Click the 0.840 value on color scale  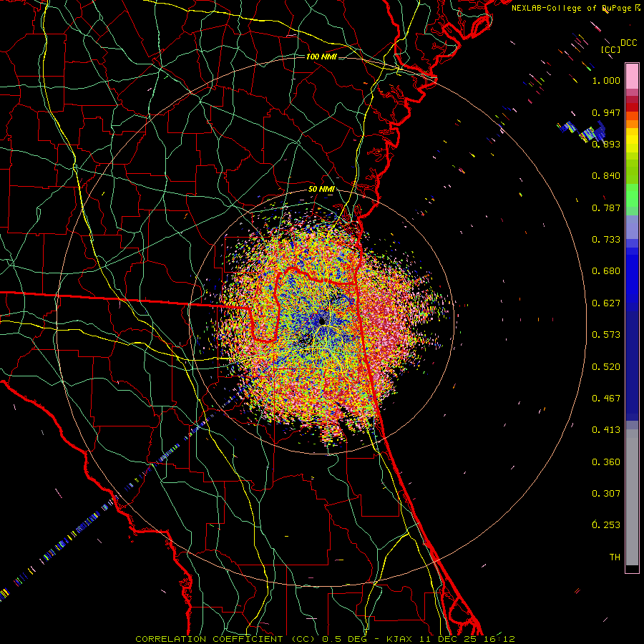tap(606, 176)
